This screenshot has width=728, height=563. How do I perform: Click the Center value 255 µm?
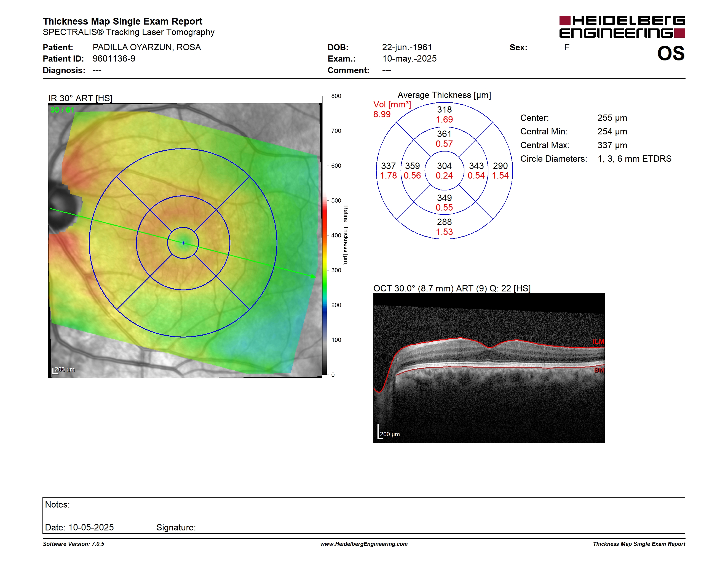point(612,118)
